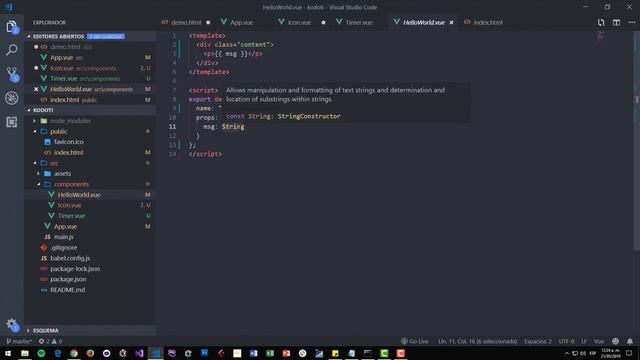The height and width of the screenshot is (360, 640).
Task: Click the open changes icon in editor toolbar
Action: tap(601, 22)
